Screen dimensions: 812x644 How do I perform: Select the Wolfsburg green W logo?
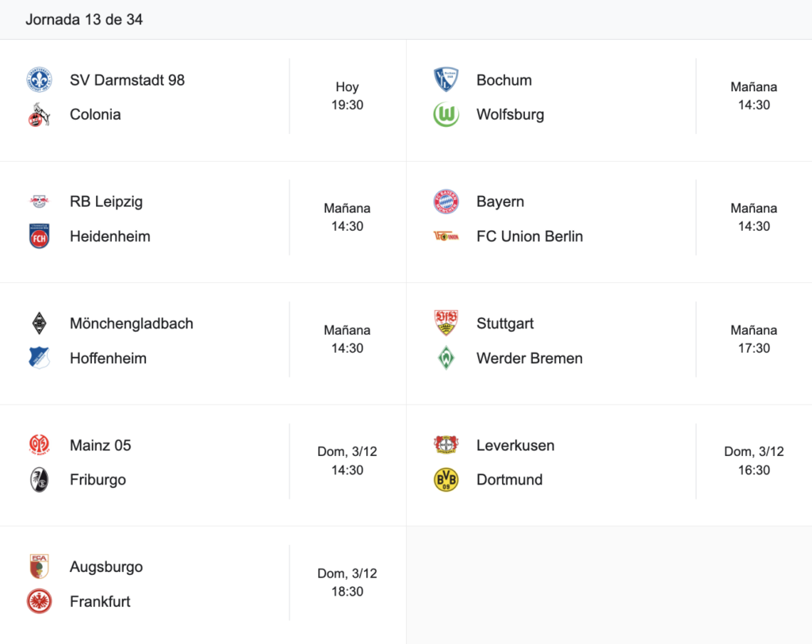point(446,114)
